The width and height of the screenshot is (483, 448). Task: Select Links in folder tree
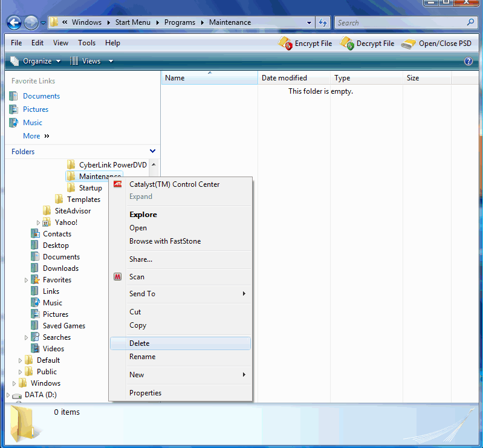51,291
